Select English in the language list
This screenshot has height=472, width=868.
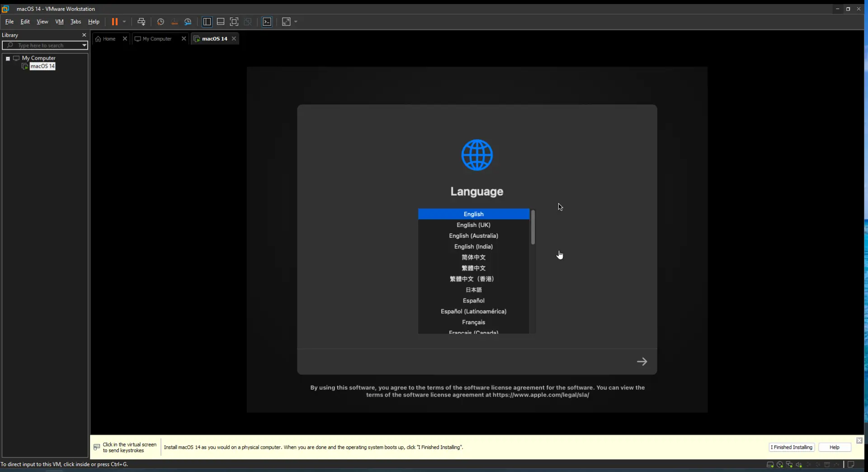click(x=473, y=214)
